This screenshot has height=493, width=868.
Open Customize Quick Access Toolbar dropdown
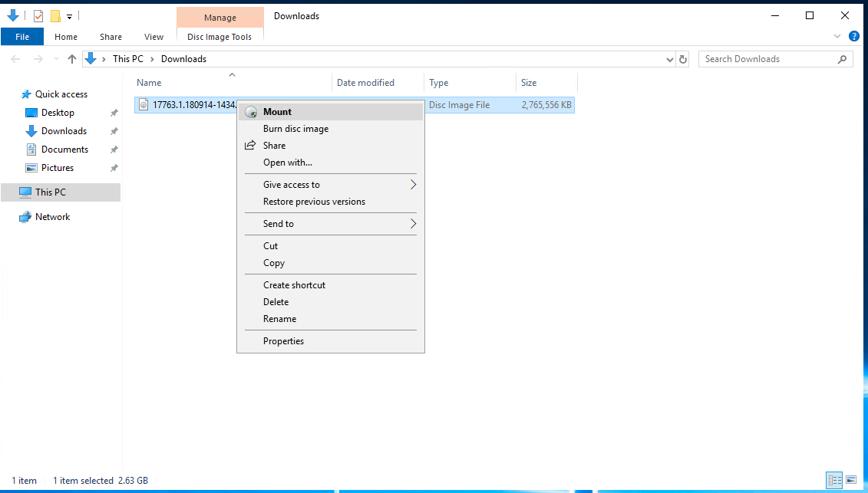click(x=69, y=15)
